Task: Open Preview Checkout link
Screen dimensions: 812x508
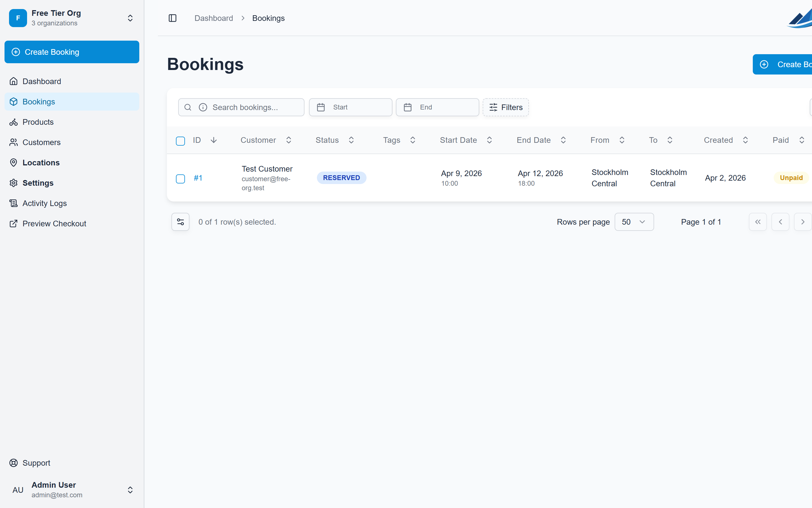Action: pos(72,224)
